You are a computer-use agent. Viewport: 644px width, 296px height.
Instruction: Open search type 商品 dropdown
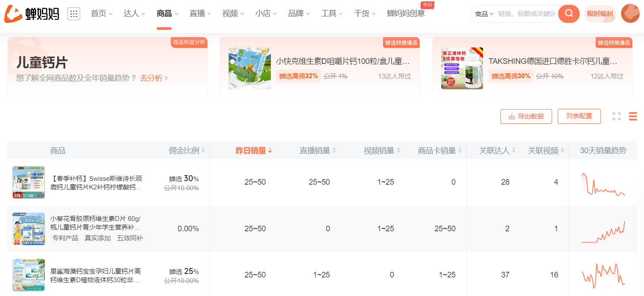(x=484, y=14)
